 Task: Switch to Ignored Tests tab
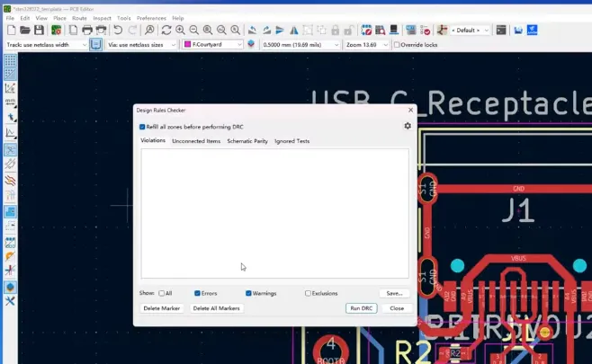[292, 141]
